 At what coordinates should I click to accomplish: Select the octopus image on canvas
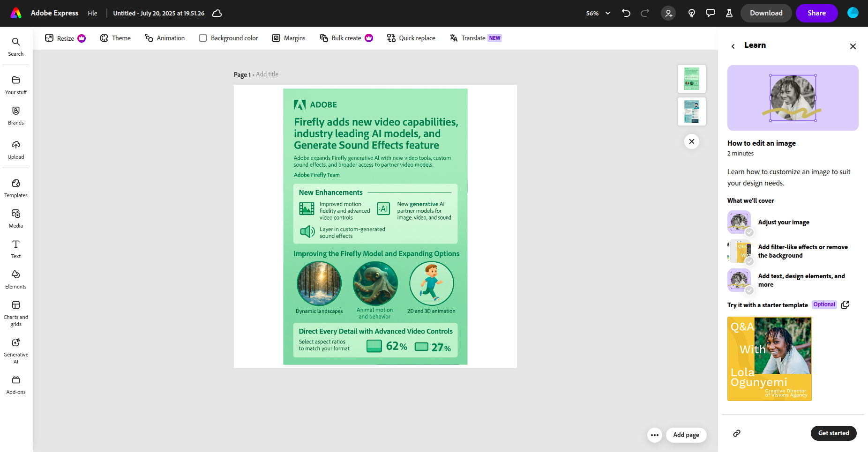pos(375,283)
